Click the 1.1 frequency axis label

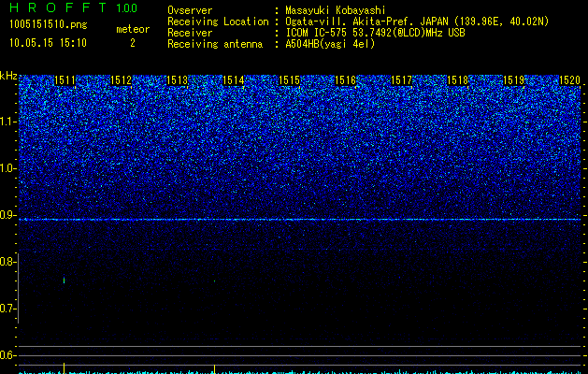[x=7, y=122]
